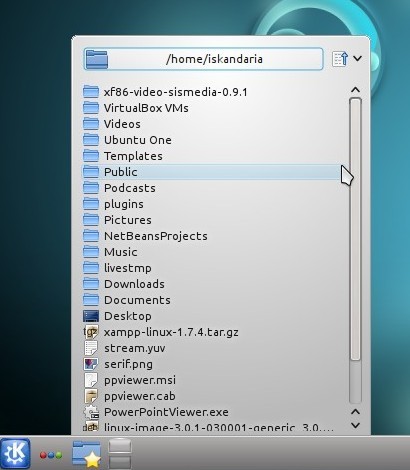Click the folder view widget with star in panel
This screenshot has width=410, height=470.
click(86, 453)
